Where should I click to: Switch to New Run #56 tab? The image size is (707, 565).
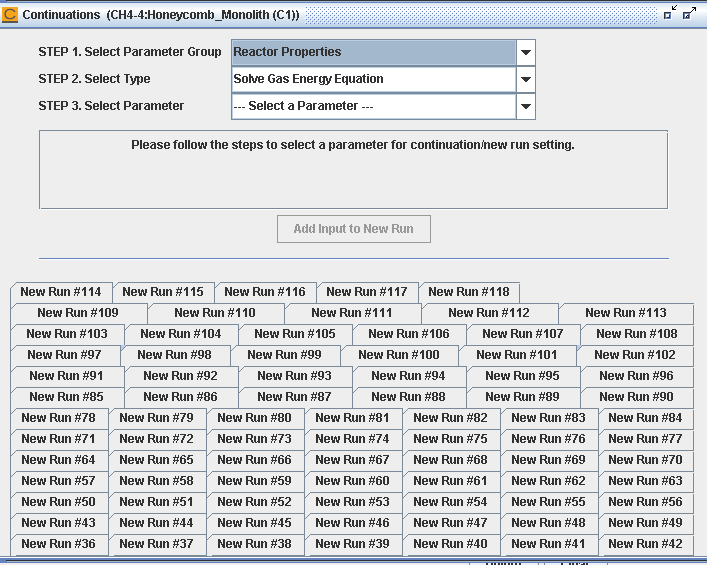pyautogui.click(x=645, y=502)
